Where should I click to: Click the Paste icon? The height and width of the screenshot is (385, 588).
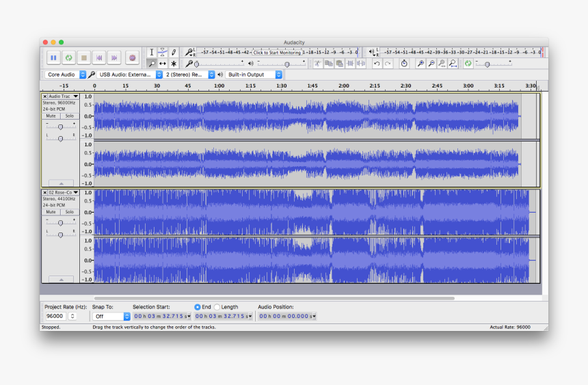point(339,64)
